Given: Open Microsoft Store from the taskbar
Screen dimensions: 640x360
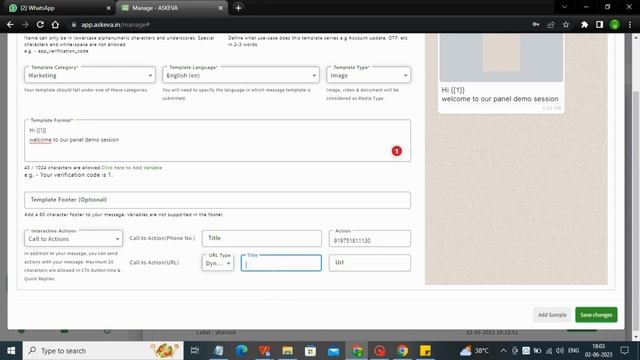Looking at the screenshot, I should tap(310, 351).
